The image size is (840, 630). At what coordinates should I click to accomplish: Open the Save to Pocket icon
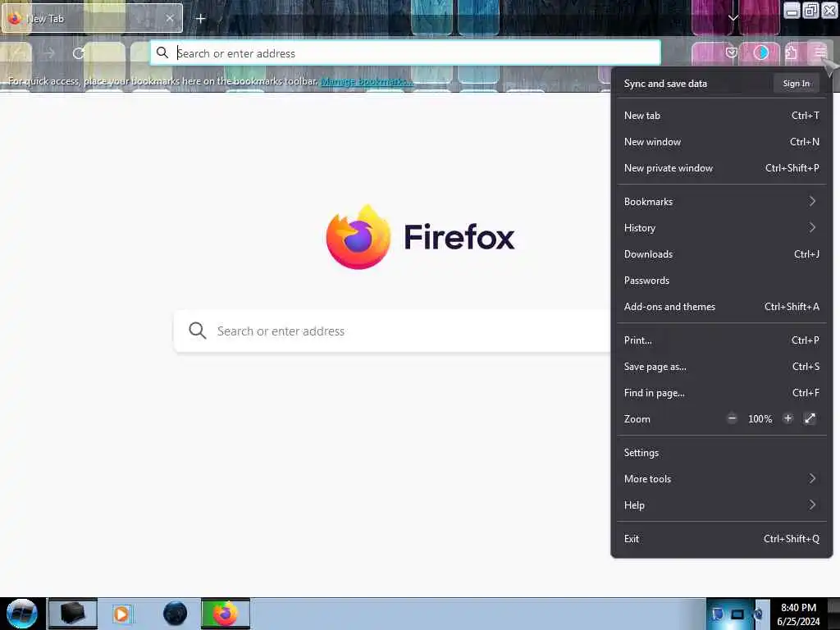731,52
